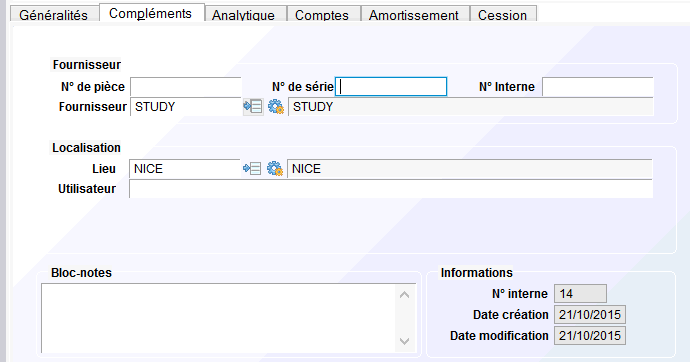Screen dimensions: 690x362
Task: Select the Compléments tab
Action: (x=150, y=13)
